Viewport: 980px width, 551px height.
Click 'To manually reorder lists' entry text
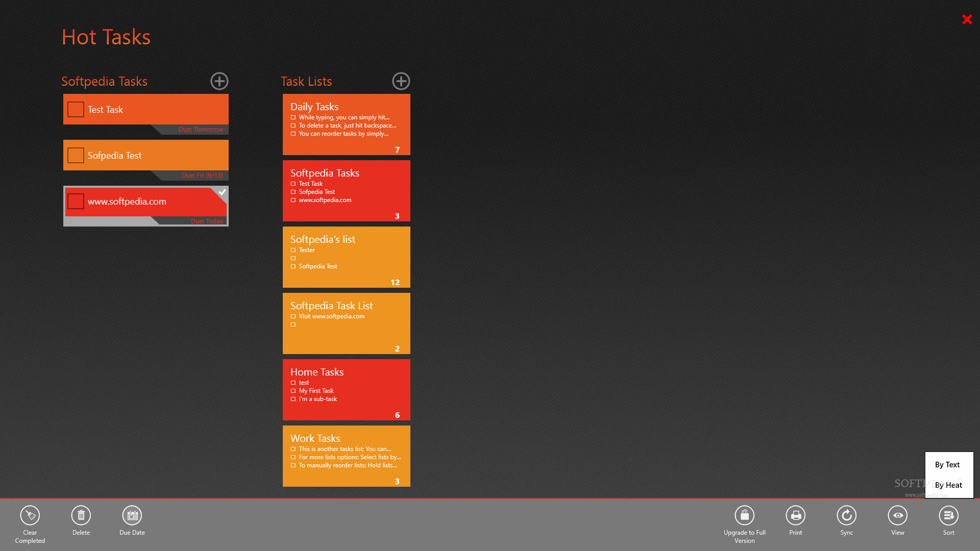click(348, 465)
